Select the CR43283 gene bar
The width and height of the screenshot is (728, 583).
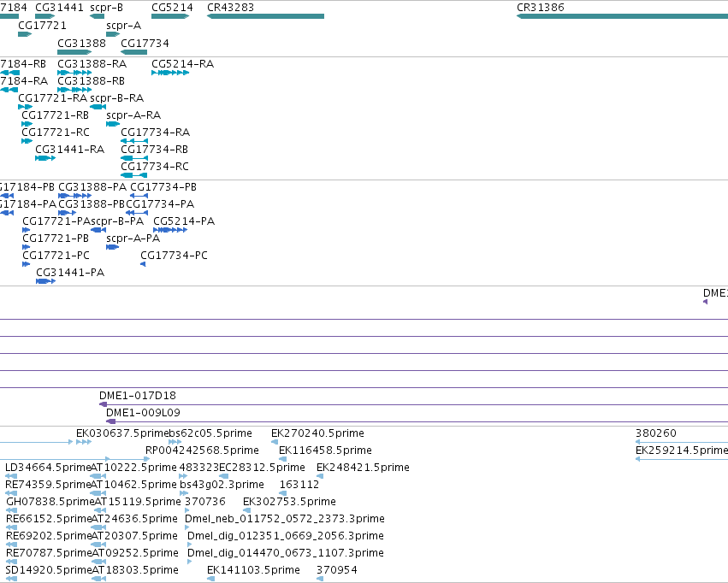tap(265, 16)
